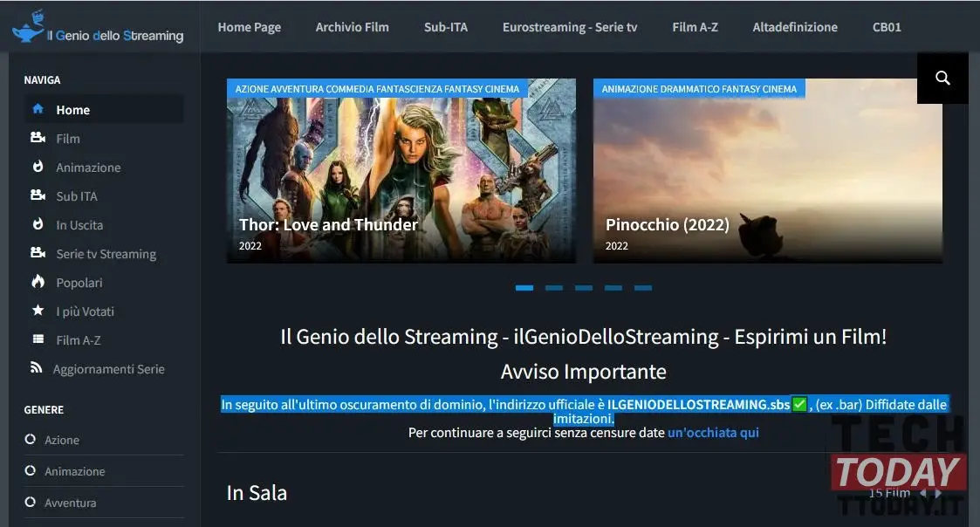Click the circle icon beside Avventura genre

tap(30, 502)
